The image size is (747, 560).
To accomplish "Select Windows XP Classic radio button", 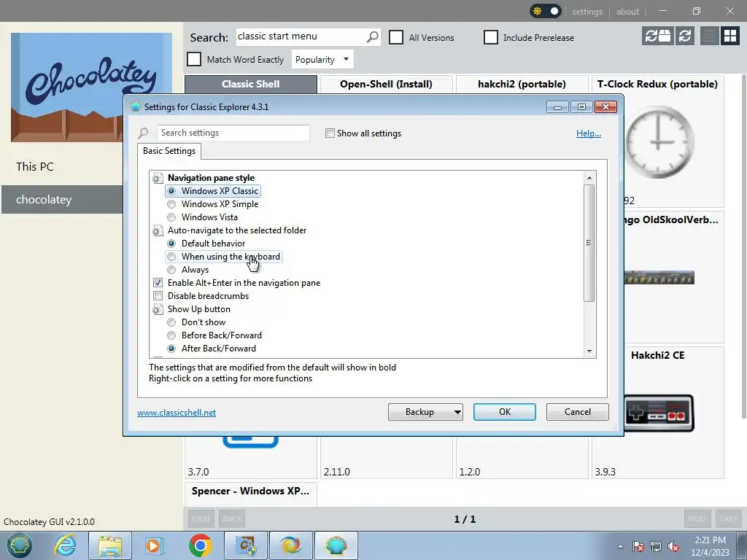I will (171, 191).
